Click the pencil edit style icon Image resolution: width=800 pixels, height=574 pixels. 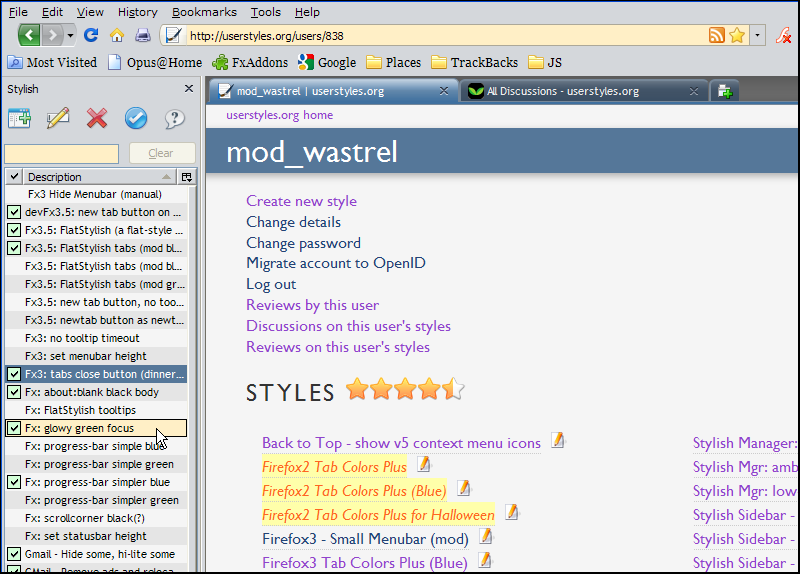[x=58, y=118]
